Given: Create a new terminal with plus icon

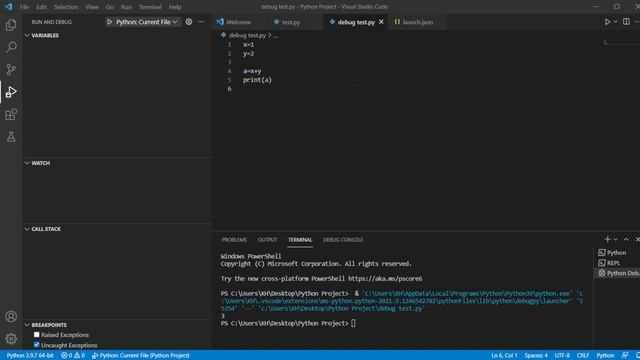Looking at the screenshot, I should pyautogui.click(x=607, y=239).
